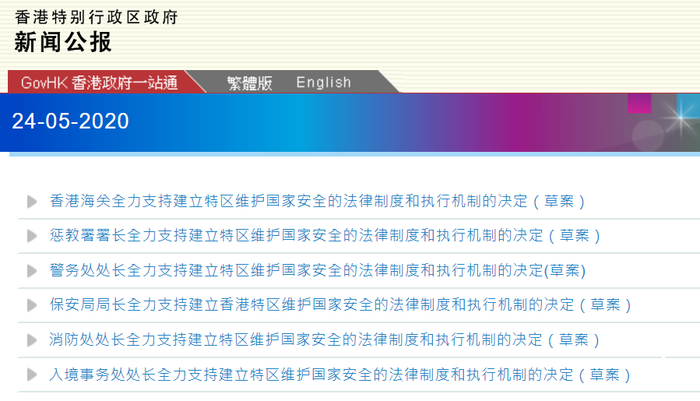Switch to 繁體版 traditional Chinese version
The height and width of the screenshot is (401, 700).
tap(250, 83)
